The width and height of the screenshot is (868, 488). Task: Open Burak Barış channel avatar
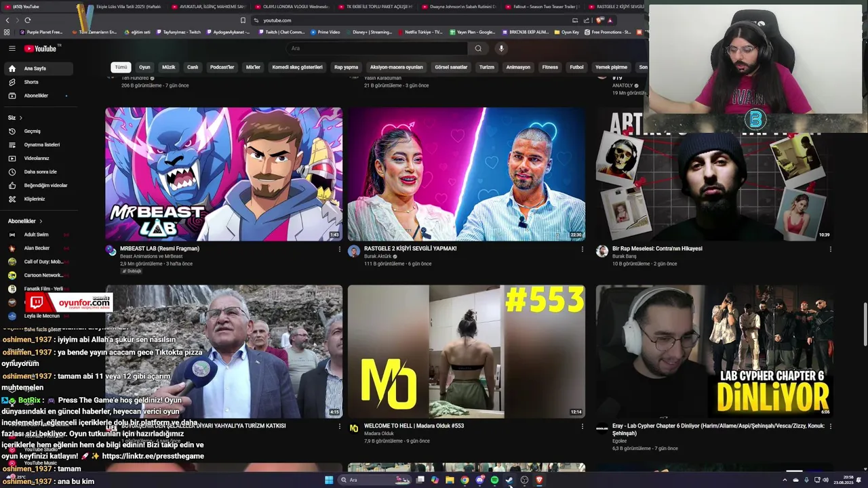click(601, 251)
